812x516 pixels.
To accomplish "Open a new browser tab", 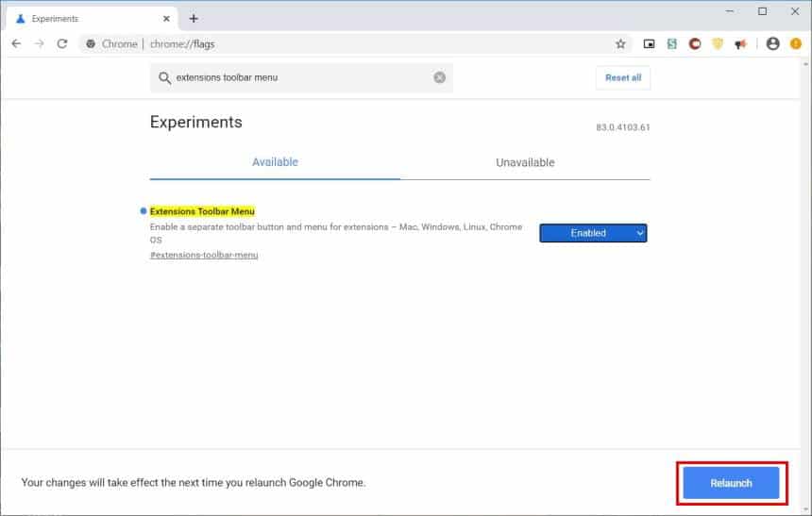I will click(x=194, y=19).
